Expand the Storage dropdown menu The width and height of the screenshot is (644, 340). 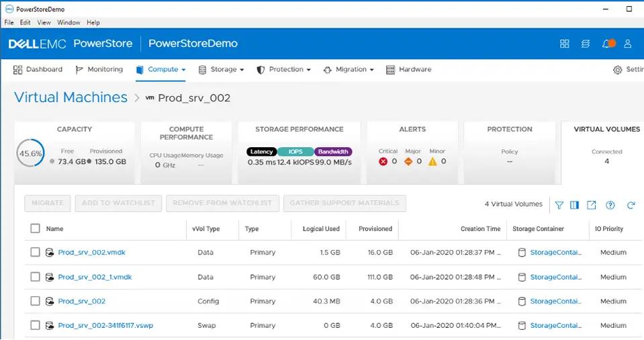coord(221,69)
